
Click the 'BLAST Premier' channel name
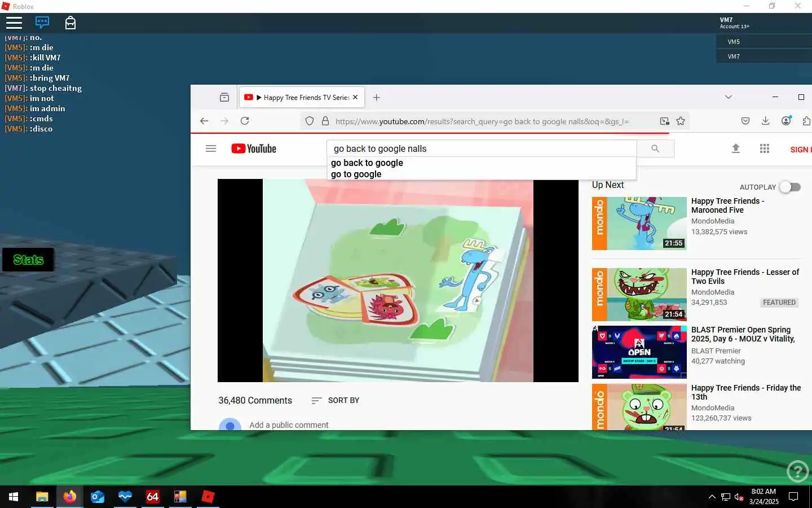coord(716,351)
